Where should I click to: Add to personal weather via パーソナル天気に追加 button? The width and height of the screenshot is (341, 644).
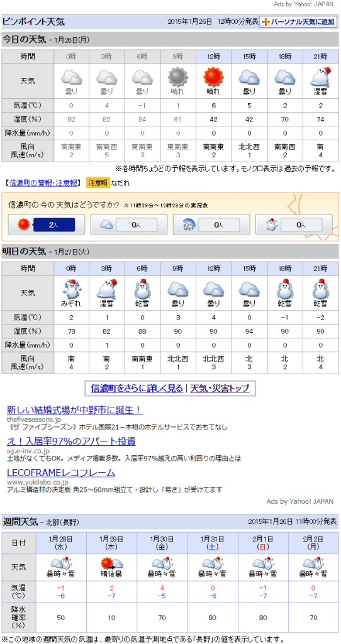(x=299, y=22)
